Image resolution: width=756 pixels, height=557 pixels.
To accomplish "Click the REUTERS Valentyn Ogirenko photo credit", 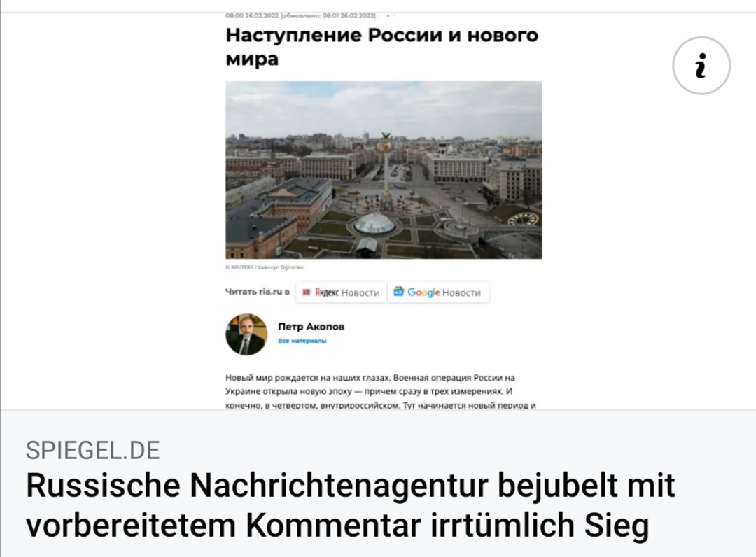I will click(265, 267).
